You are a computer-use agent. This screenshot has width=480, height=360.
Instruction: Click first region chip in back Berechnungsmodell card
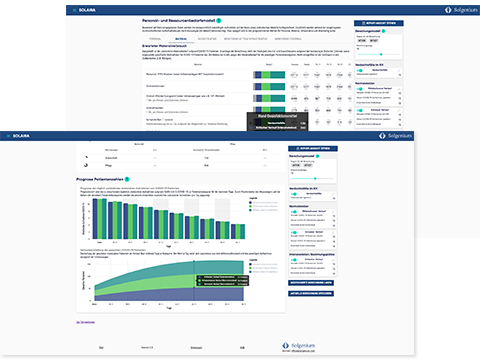coord(362,40)
